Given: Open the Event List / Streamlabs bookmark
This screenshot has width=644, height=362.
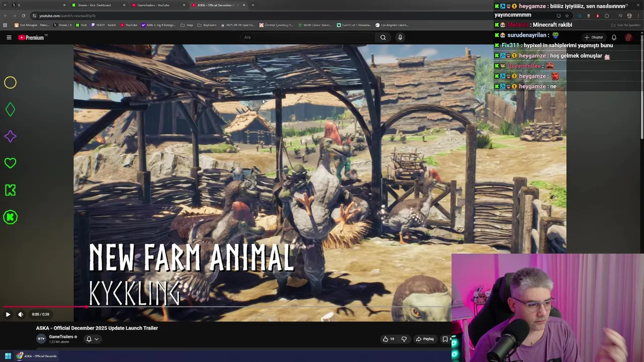Looking at the screenshot, I should 354,25.
